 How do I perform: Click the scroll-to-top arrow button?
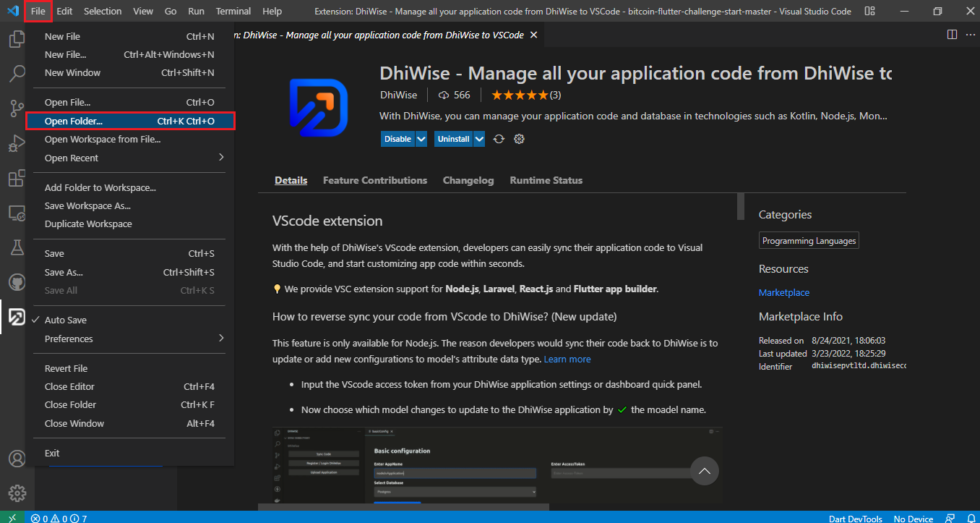(705, 472)
